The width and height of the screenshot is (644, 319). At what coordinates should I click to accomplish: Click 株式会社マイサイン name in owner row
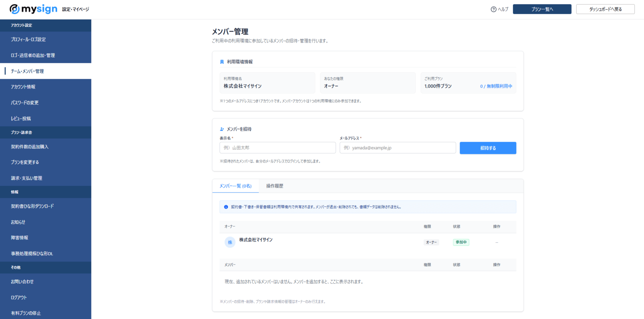click(256, 240)
